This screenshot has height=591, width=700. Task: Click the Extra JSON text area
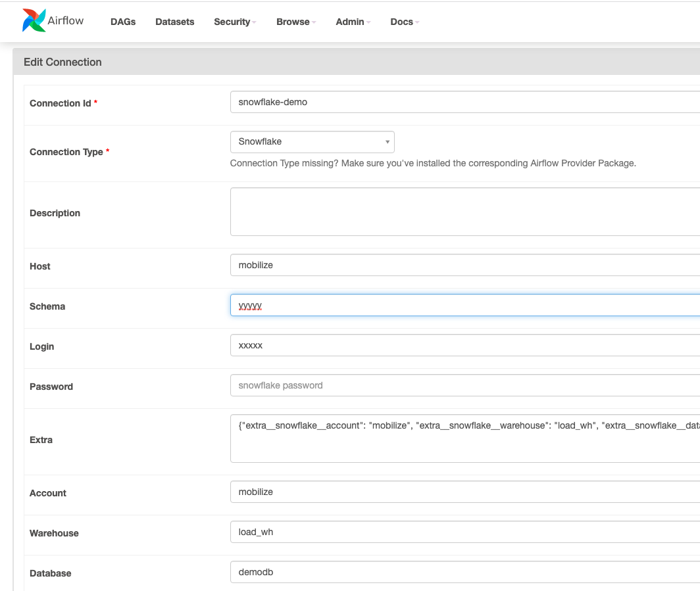point(465,438)
